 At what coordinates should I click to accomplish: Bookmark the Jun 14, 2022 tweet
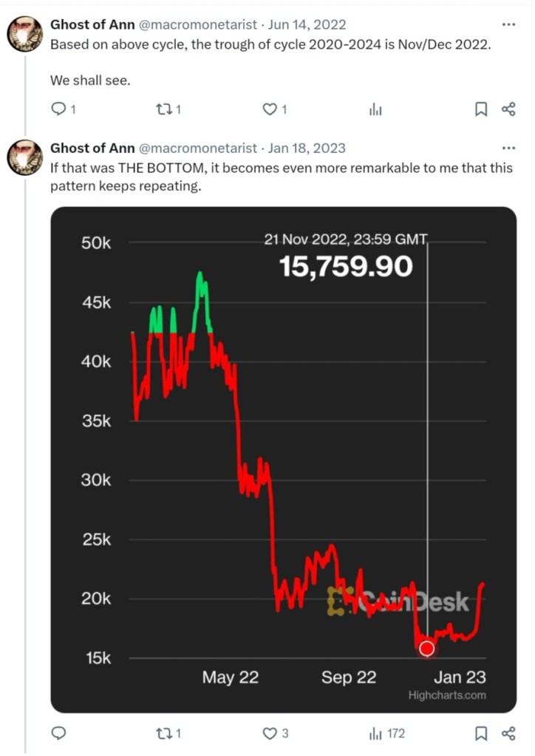pyautogui.click(x=480, y=109)
